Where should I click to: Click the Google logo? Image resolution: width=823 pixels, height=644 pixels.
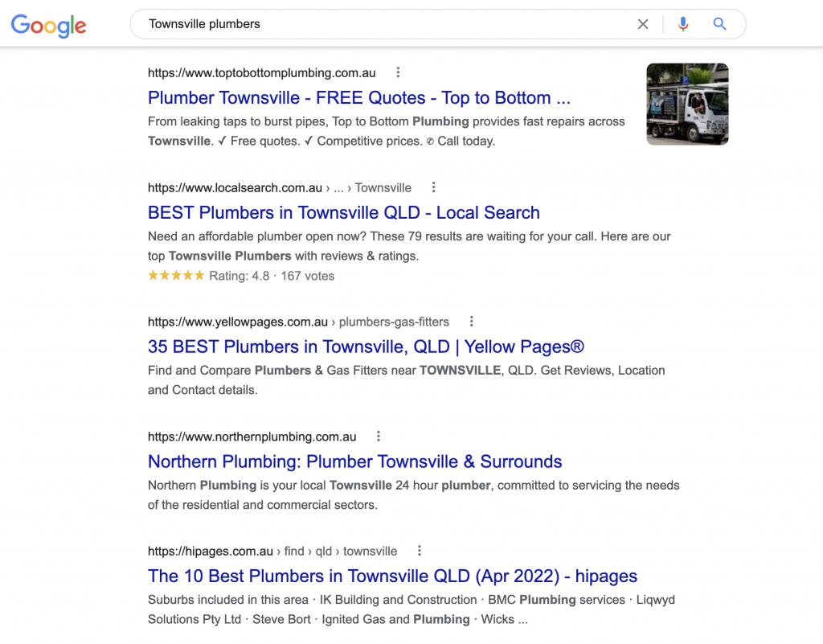click(x=48, y=25)
